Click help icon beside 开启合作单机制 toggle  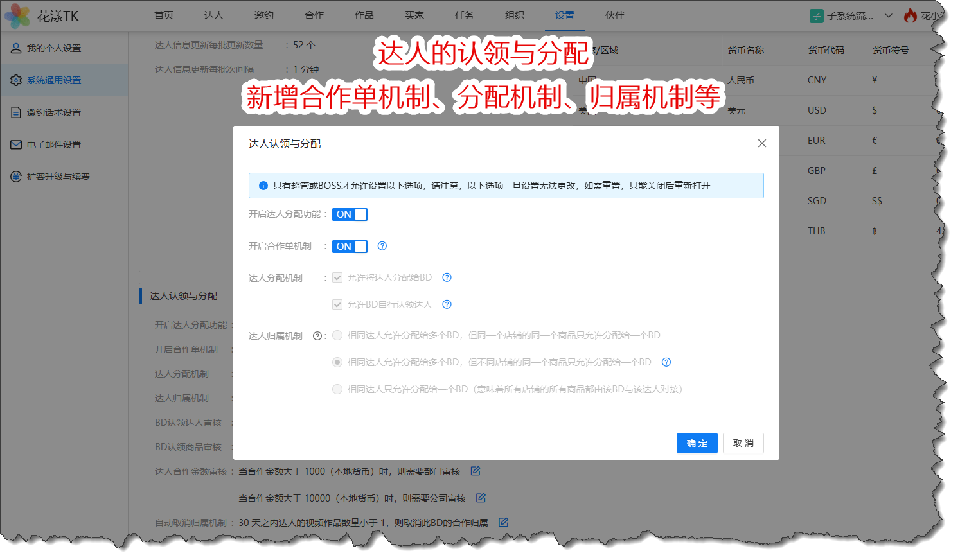[x=382, y=246]
